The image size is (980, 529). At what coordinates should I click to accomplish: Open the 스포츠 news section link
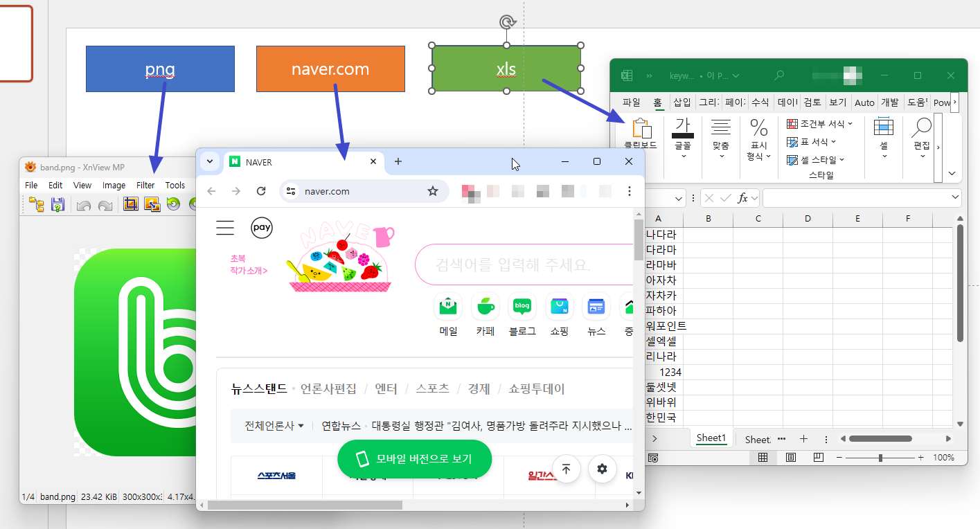[432, 389]
